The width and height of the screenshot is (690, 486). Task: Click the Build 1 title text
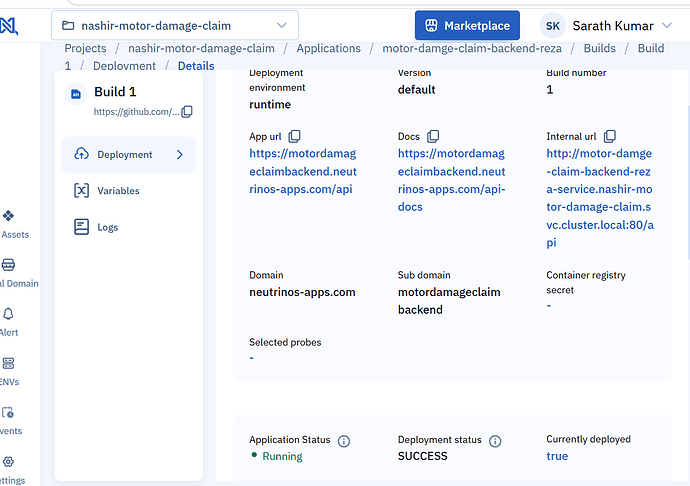coord(115,92)
